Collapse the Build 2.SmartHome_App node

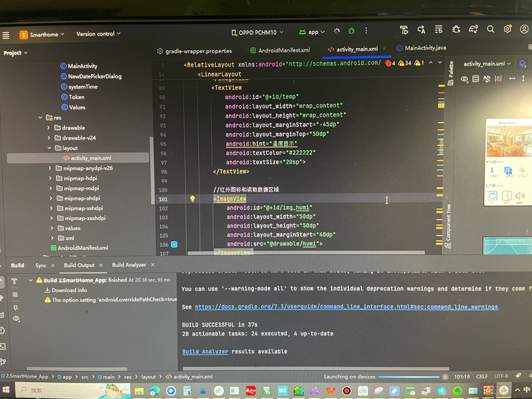(30, 280)
